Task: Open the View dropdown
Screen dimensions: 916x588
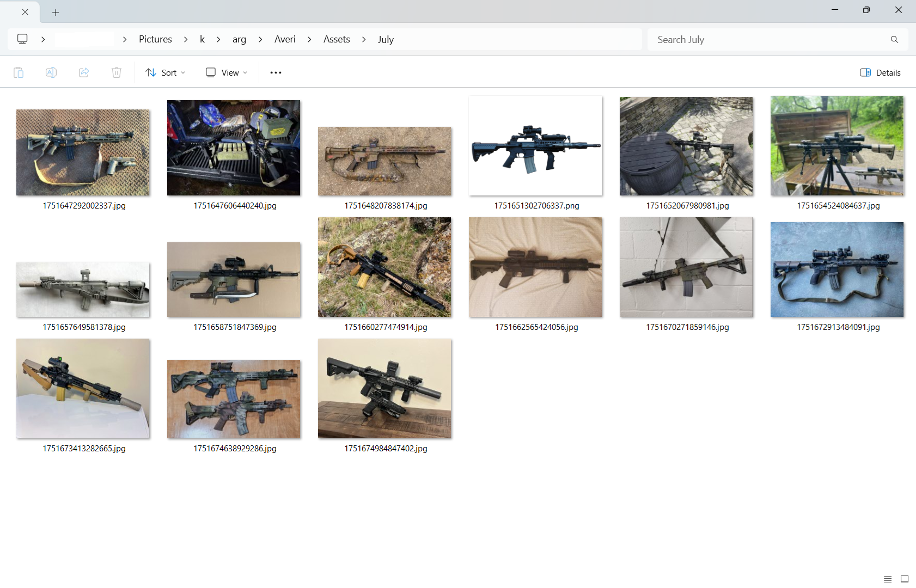Action: tap(227, 72)
